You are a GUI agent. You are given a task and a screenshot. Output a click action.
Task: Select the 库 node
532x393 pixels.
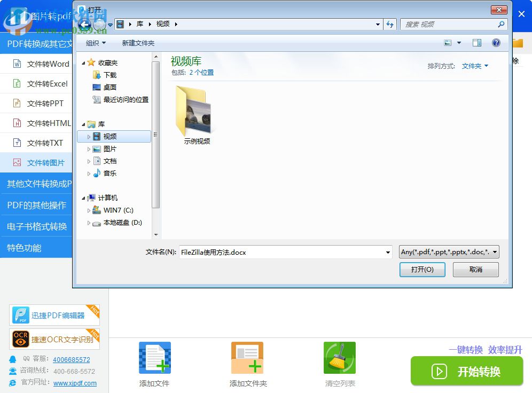[101, 124]
